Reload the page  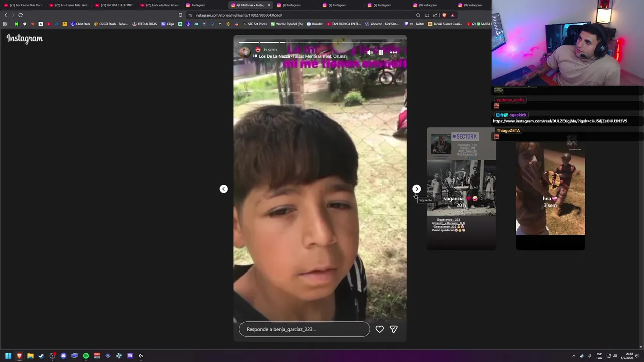click(21, 15)
